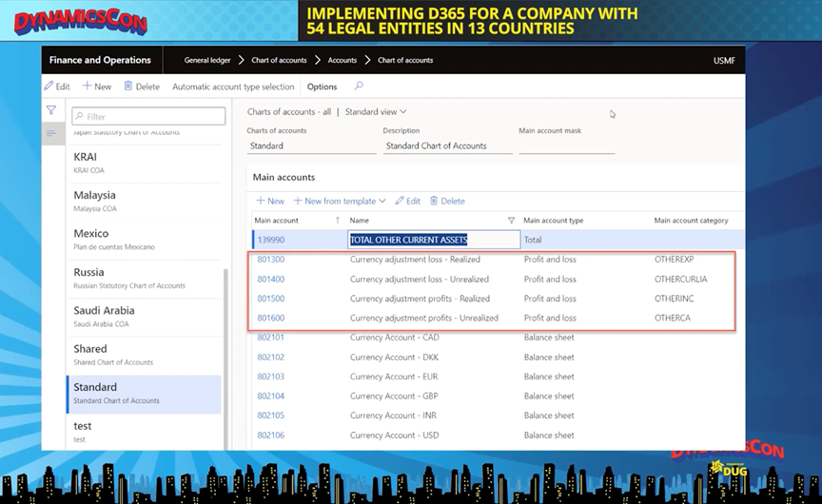Click Automatic account type selection
Image resolution: width=822 pixels, height=504 pixels.
[233, 87]
